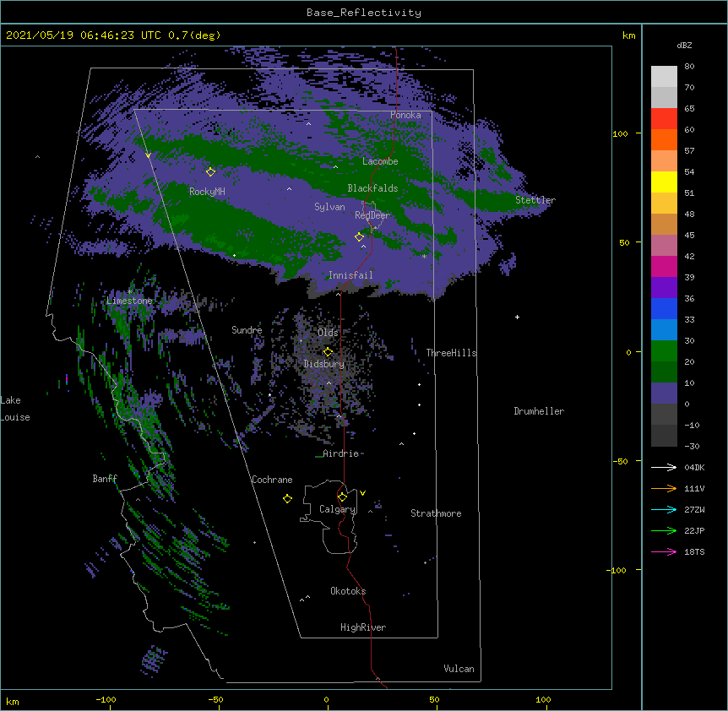The width and height of the screenshot is (728, 711).
Task: Click the Innisfail city label
Action: click(x=350, y=275)
